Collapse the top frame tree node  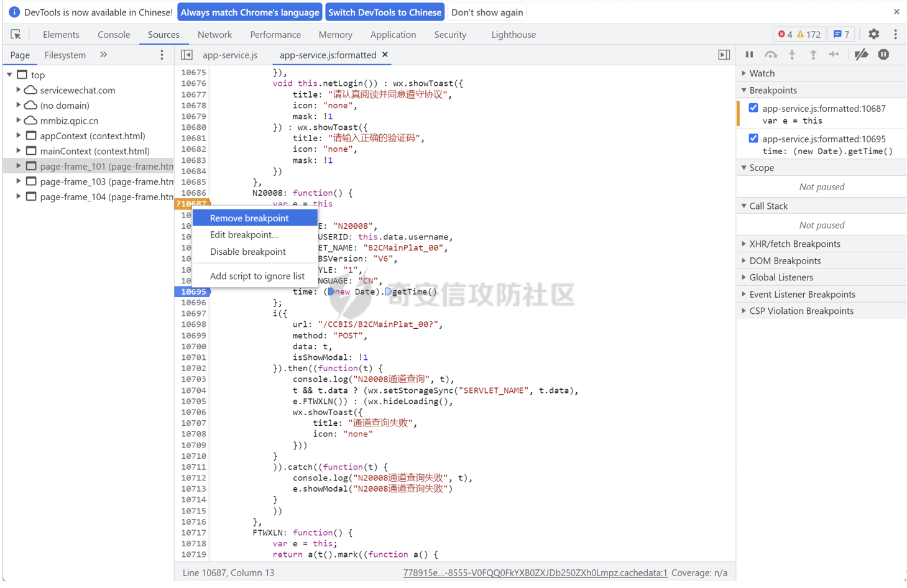(9, 75)
